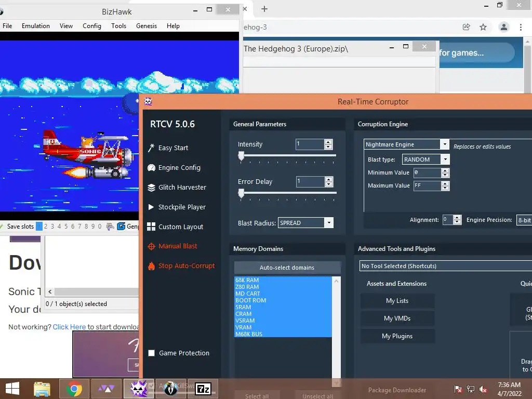Click the Alignment stepper arrows

(457, 220)
